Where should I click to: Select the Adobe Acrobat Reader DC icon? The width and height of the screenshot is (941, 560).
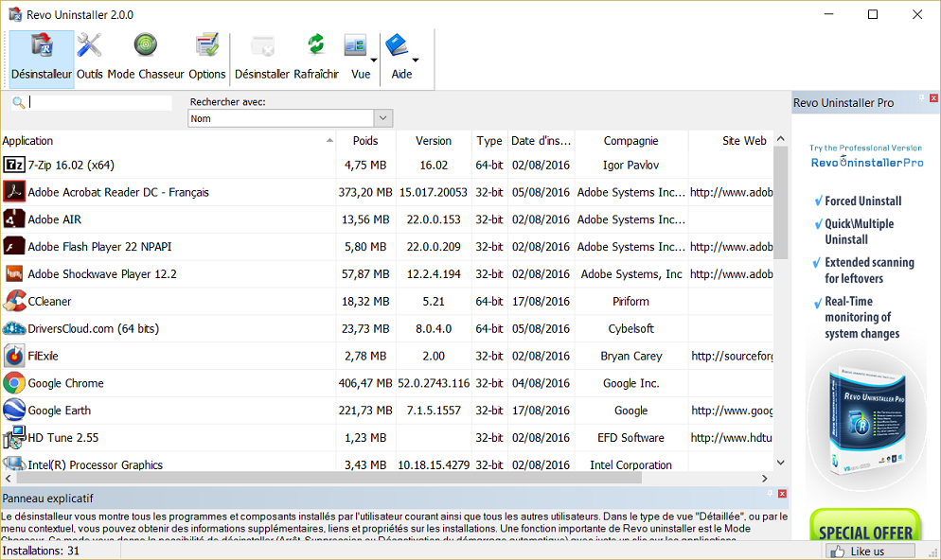[14, 192]
